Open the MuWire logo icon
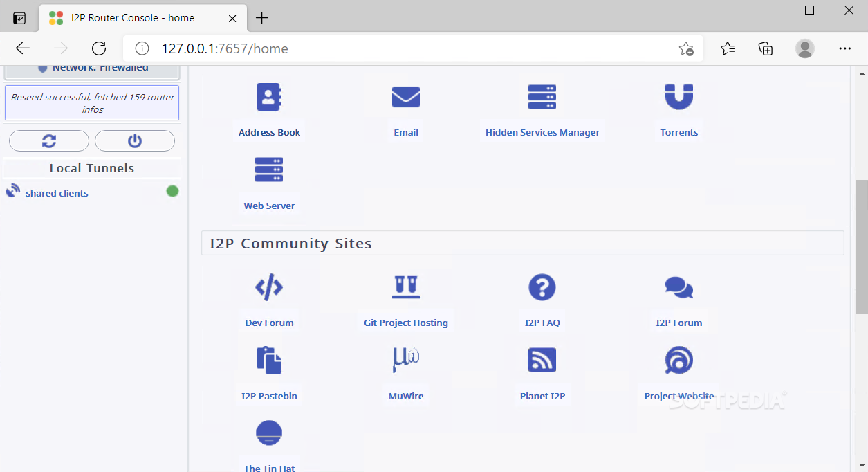This screenshot has width=868, height=472. click(406, 361)
